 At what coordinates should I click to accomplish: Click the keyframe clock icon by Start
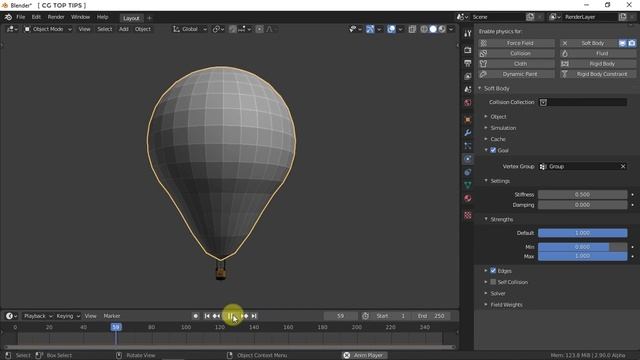365,316
